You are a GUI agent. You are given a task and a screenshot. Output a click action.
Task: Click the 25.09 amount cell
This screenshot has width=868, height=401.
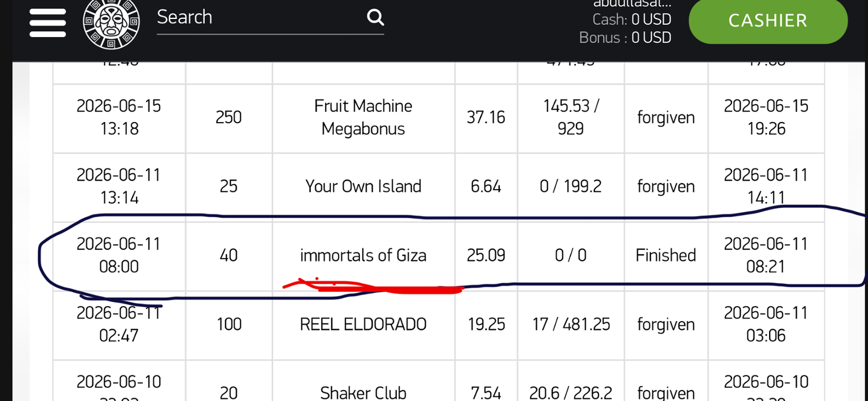tap(486, 255)
